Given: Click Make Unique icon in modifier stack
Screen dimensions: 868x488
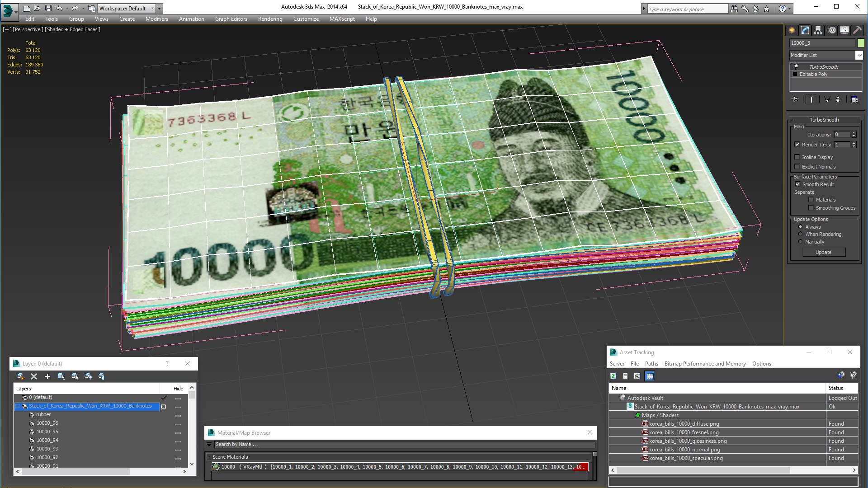Looking at the screenshot, I should [x=827, y=99].
